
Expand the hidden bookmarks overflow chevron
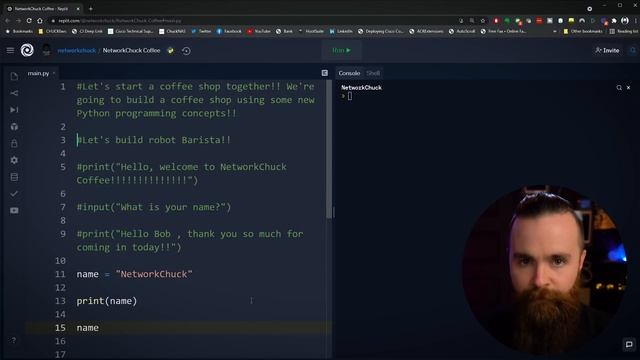(554, 31)
